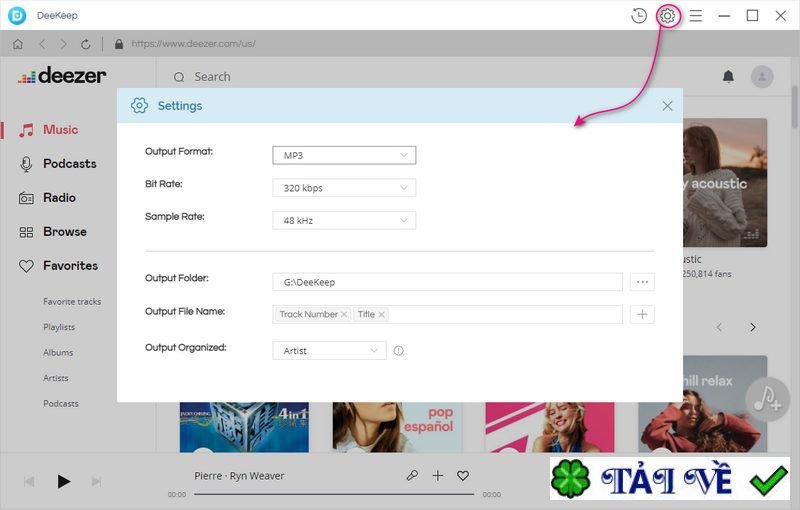Click the DeeKeep app logo
800x510 pixels.
click(x=17, y=16)
